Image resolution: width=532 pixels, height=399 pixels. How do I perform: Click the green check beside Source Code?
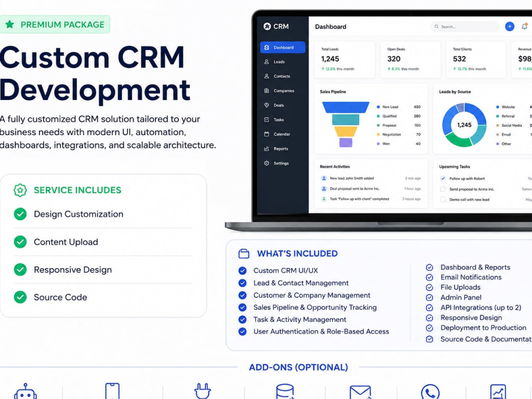[x=20, y=297]
